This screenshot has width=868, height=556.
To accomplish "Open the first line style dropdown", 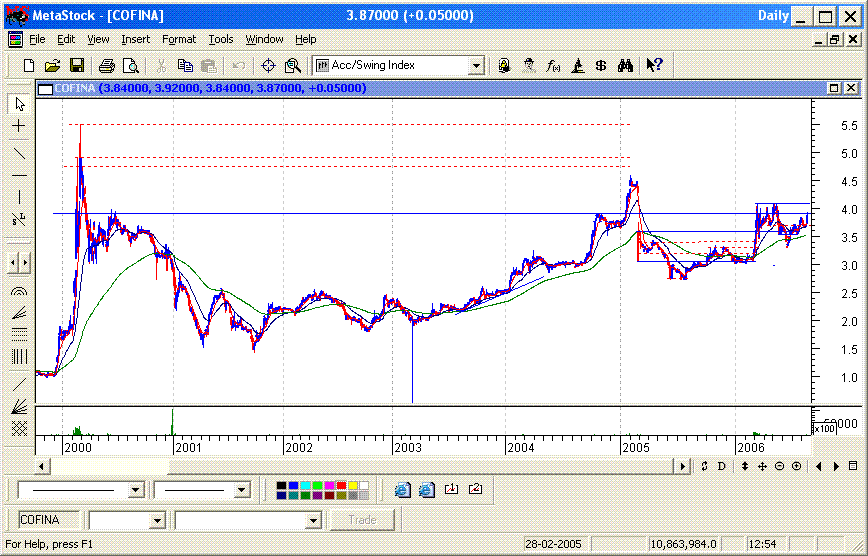I will 135,490.
